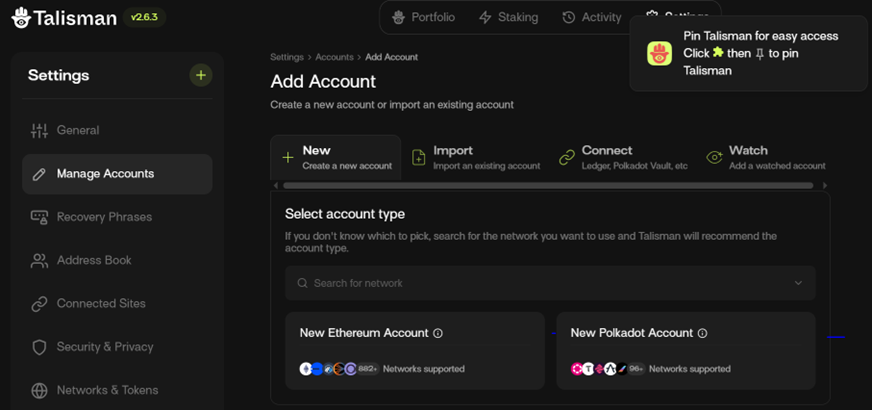Choose New Polkadot Account card

pyautogui.click(x=686, y=351)
